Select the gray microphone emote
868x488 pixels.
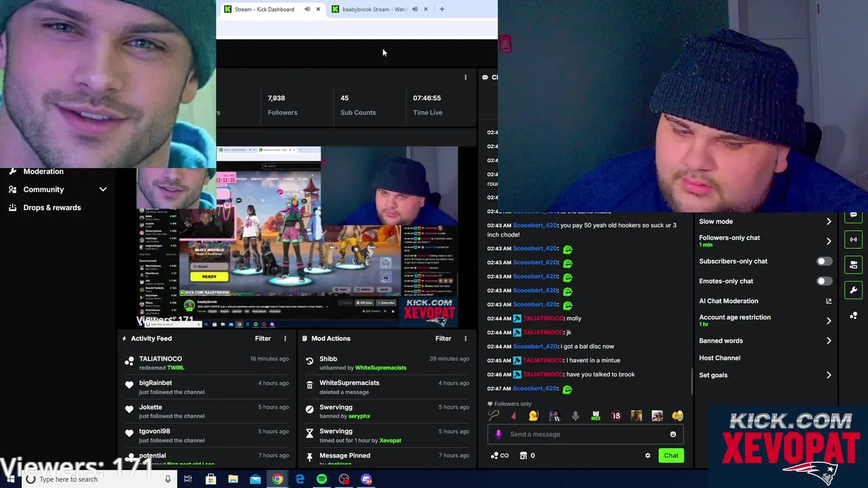click(575, 416)
